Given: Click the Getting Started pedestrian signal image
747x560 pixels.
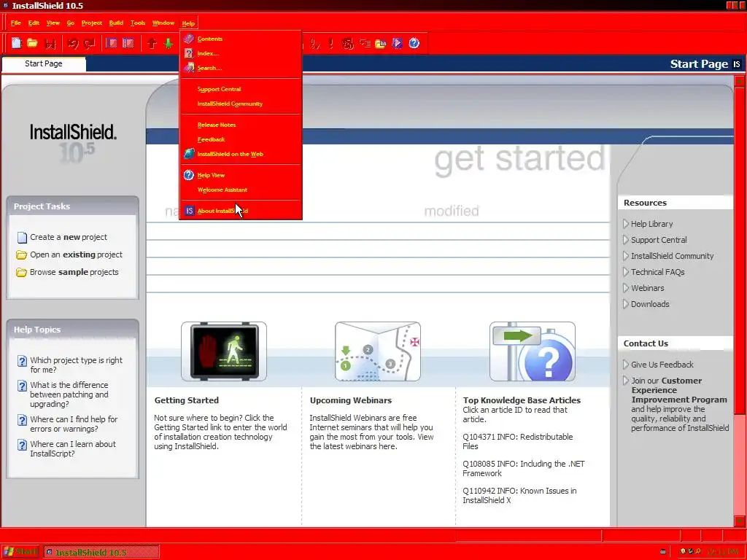Looking at the screenshot, I should pos(224,351).
